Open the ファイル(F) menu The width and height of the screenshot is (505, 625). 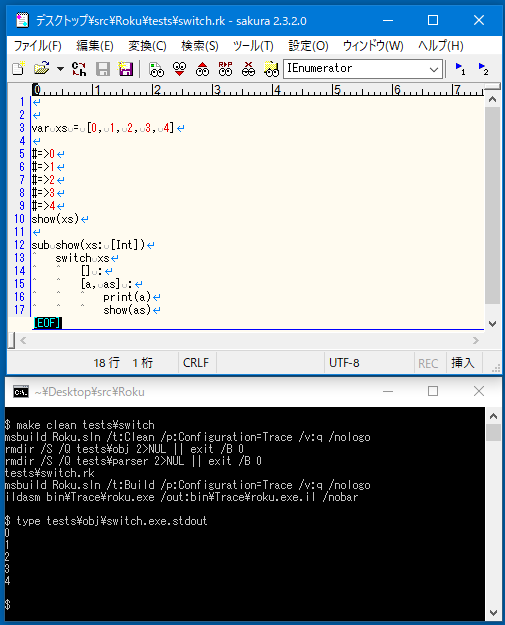tap(38, 46)
